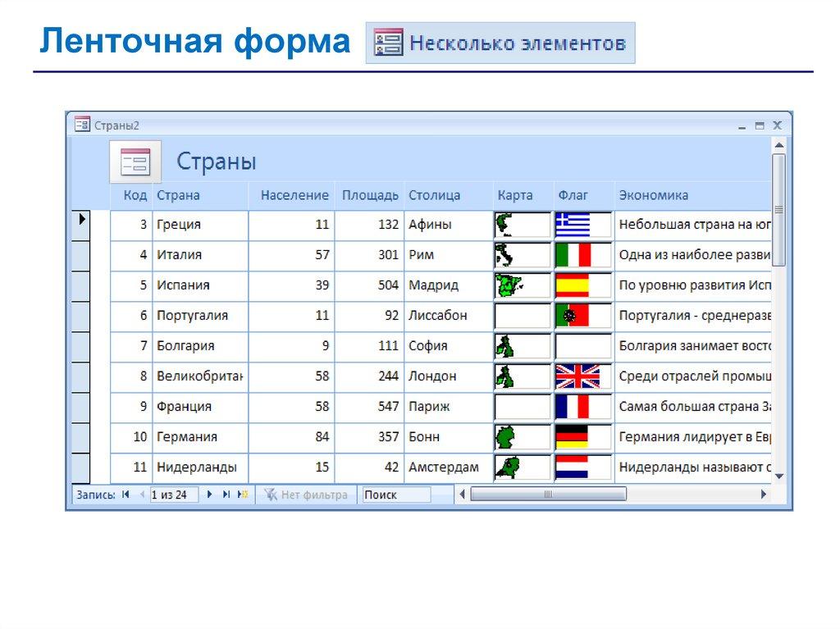The width and height of the screenshot is (840, 629).
Task: Jump to the last record
Action: pyautogui.click(x=226, y=495)
